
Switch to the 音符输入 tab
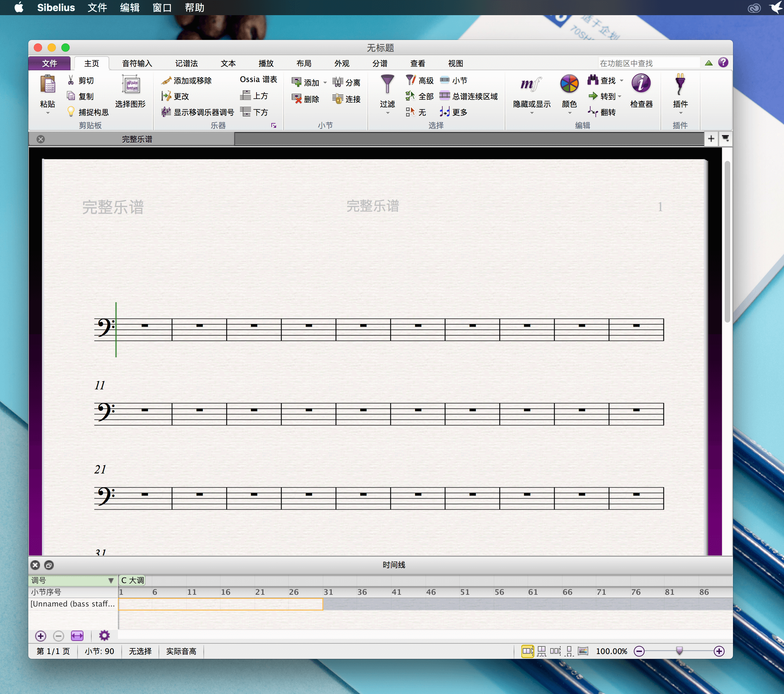point(137,63)
